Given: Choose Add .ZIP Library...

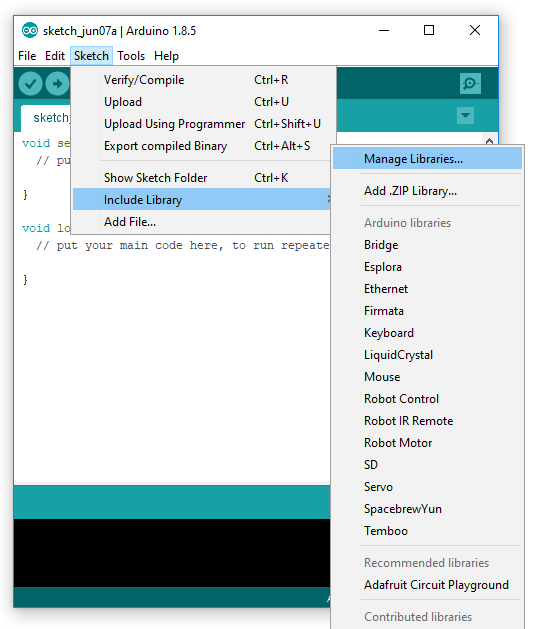Looking at the screenshot, I should [x=428, y=191].
